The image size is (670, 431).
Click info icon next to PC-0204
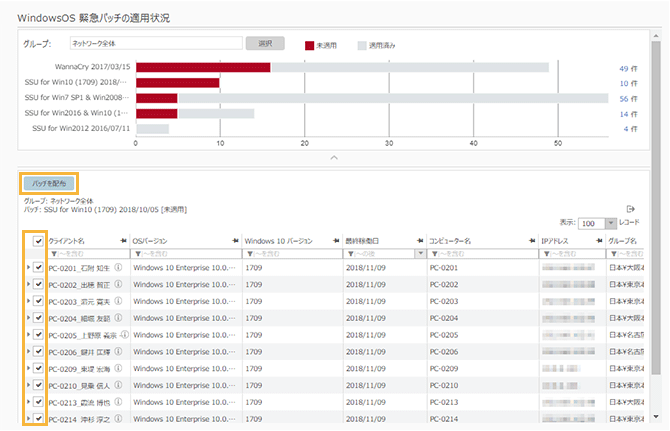click(x=118, y=318)
